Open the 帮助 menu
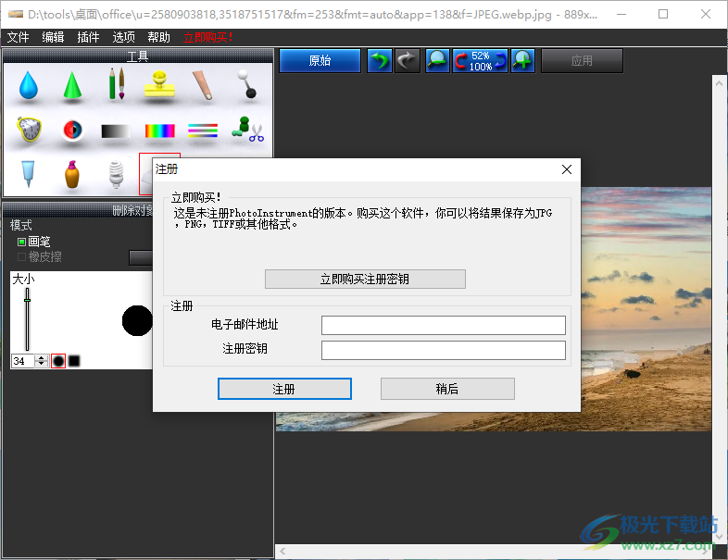Viewport: 728px width, 560px height. click(158, 37)
